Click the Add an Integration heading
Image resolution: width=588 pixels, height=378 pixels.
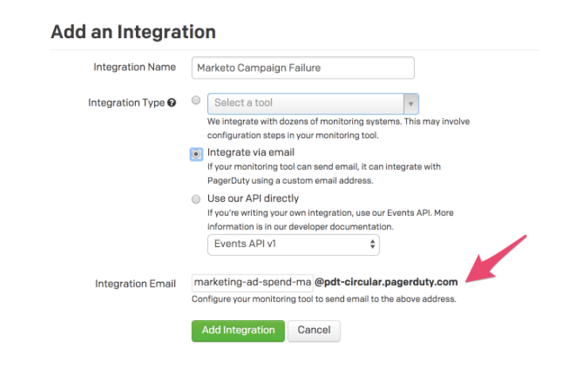133,33
